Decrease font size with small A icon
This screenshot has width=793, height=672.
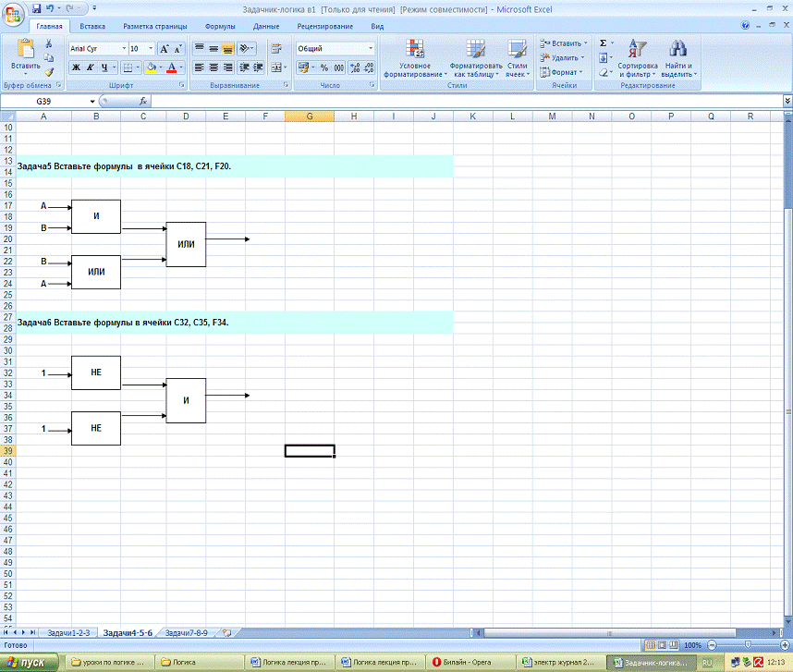(178, 49)
